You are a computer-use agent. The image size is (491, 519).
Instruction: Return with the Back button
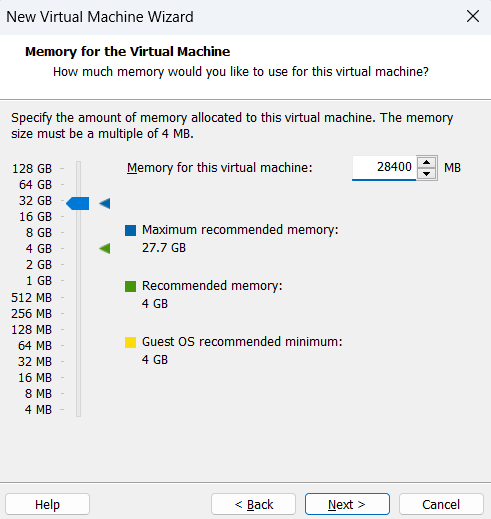coord(253,504)
